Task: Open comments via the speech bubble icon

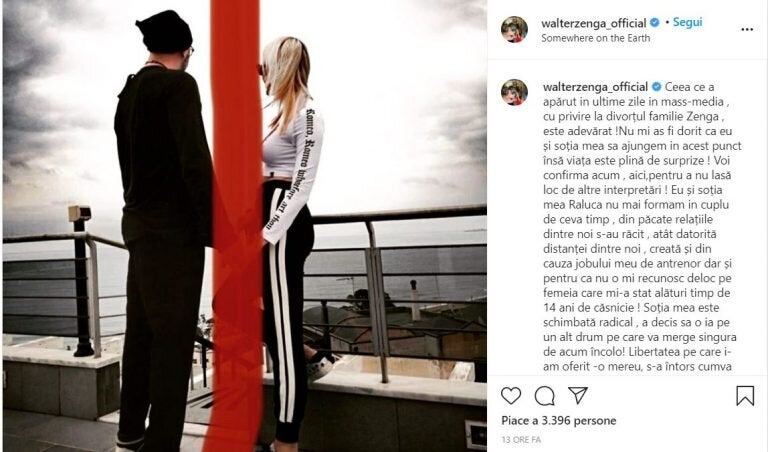Action: (x=544, y=396)
